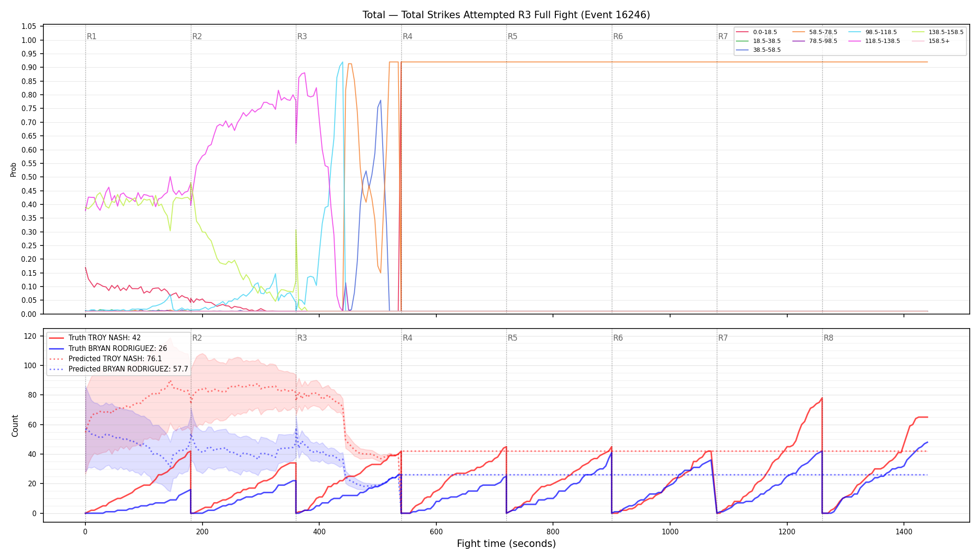The image size is (980, 560).
Task: Click the chart title mentioning Event 16246
Action: click(x=506, y=15)
